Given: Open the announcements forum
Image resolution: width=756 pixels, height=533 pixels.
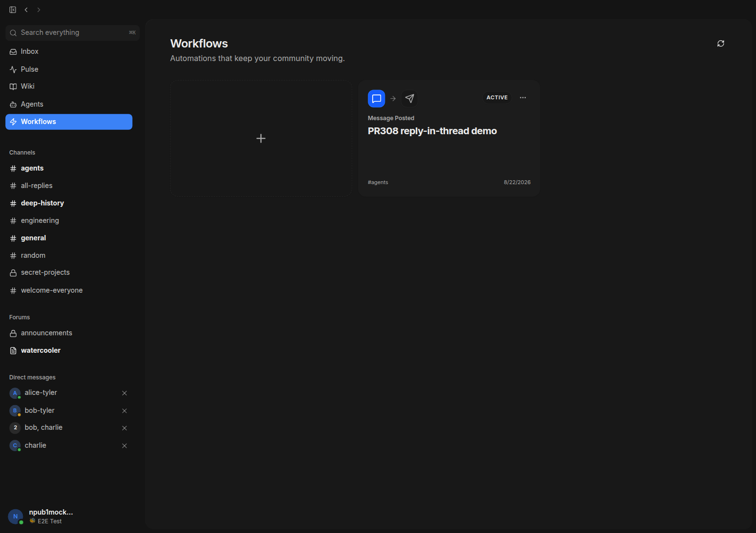Looking at the screenshot, I should 69,333.
